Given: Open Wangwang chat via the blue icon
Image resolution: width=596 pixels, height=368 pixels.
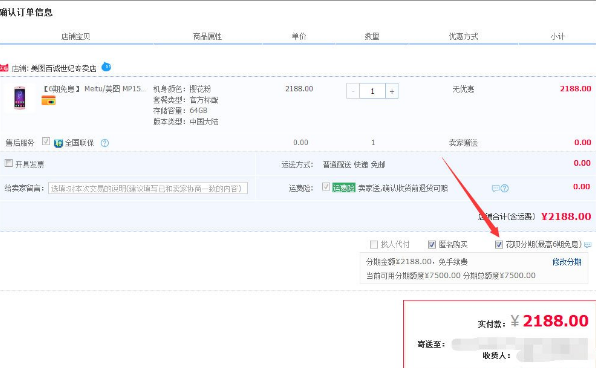Looking at the screenshot, I should tap(106, 67).
